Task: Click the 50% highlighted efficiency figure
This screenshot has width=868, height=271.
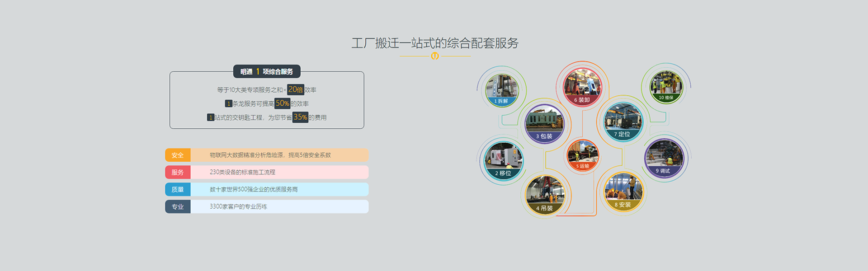Action: click(283, 103)
